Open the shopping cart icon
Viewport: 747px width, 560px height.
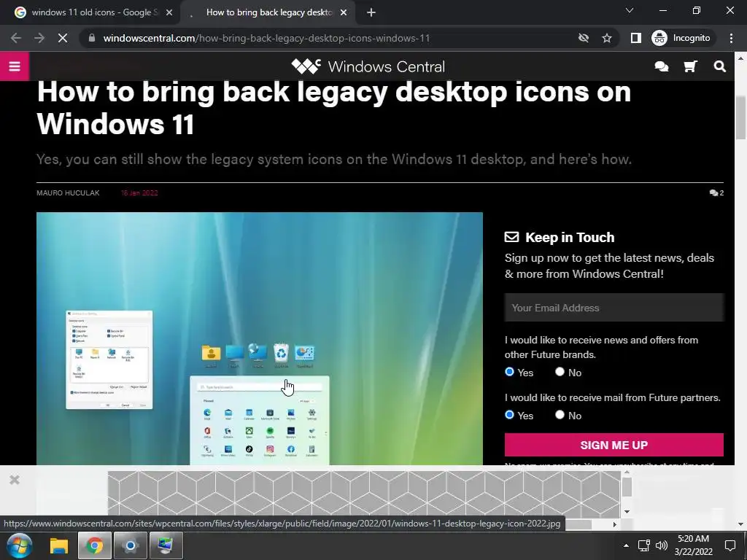click(x=690, y=66)
